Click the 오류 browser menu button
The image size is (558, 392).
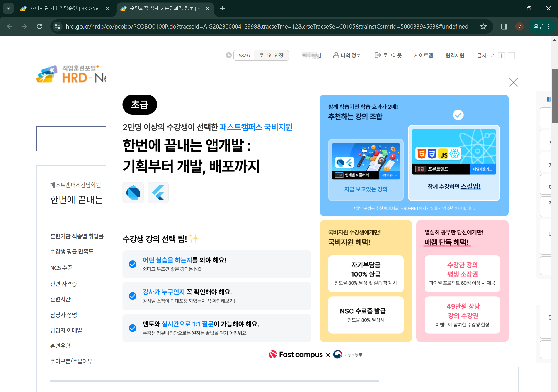click(x=542, y=26)
